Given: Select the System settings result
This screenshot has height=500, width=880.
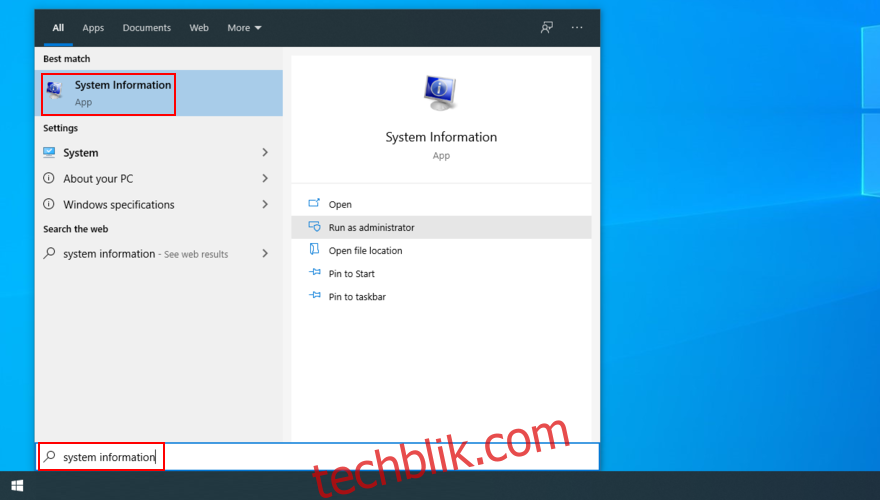Looking at the screenshot, I should pyautogui.click(x=159, y=152).
